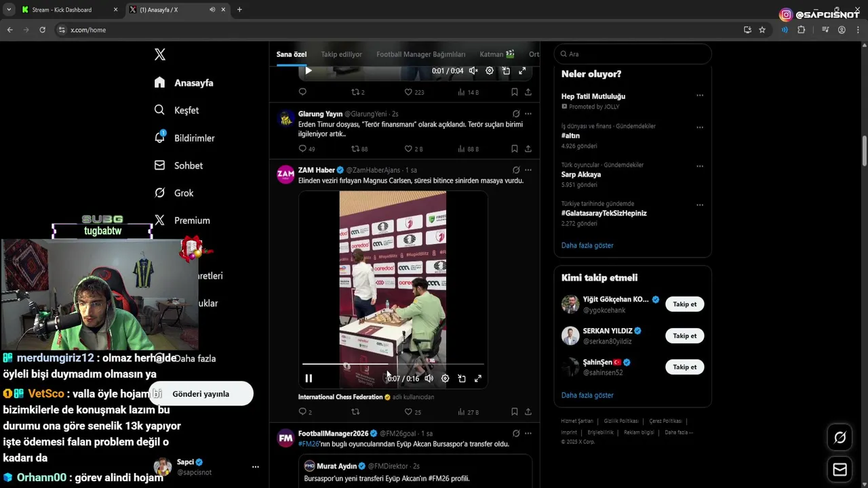The image size is (868, 488).
Task: Open Premium in sidebar
Action: click(182, 220)
